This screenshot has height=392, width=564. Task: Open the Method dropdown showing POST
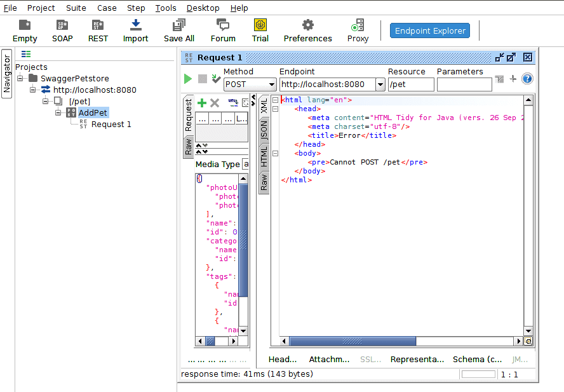tap(250, 84)
